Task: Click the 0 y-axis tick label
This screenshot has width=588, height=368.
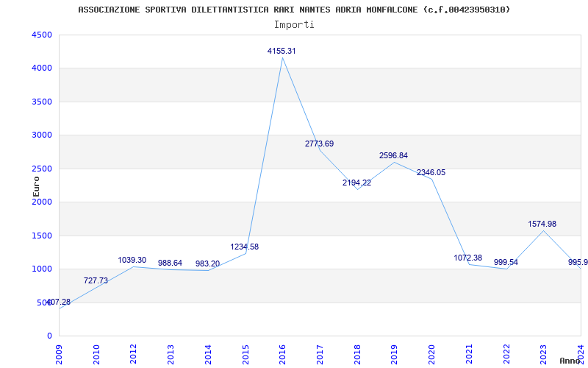Action: 49,336
